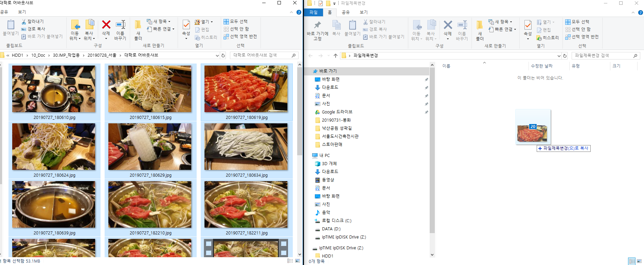Click 편집 in the left window ribbon

click(x=202, y=30)
